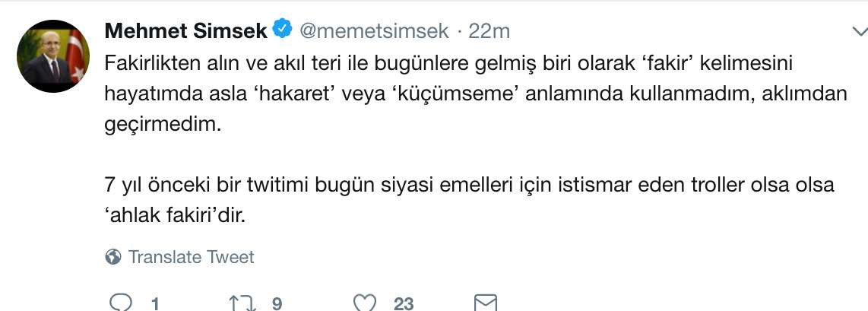
Task: Open Mehmet Simsek's profile picture
Action: point(53,56)
